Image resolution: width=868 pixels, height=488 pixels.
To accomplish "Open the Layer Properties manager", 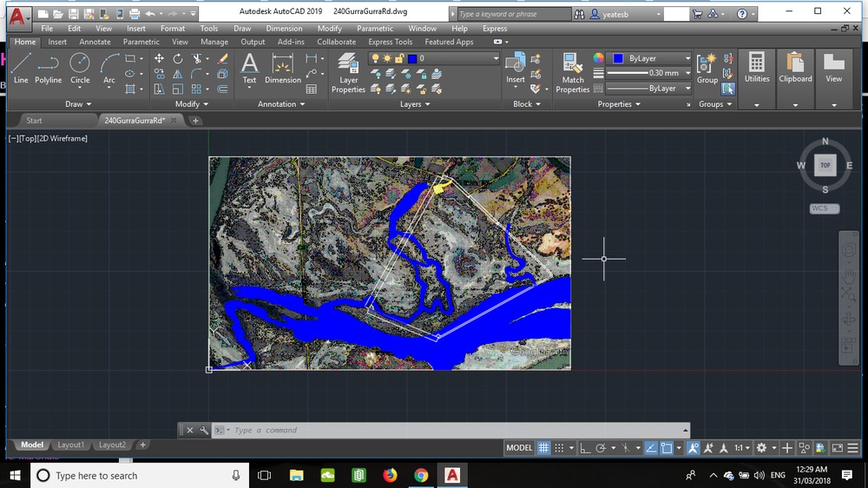I will 348,73.
